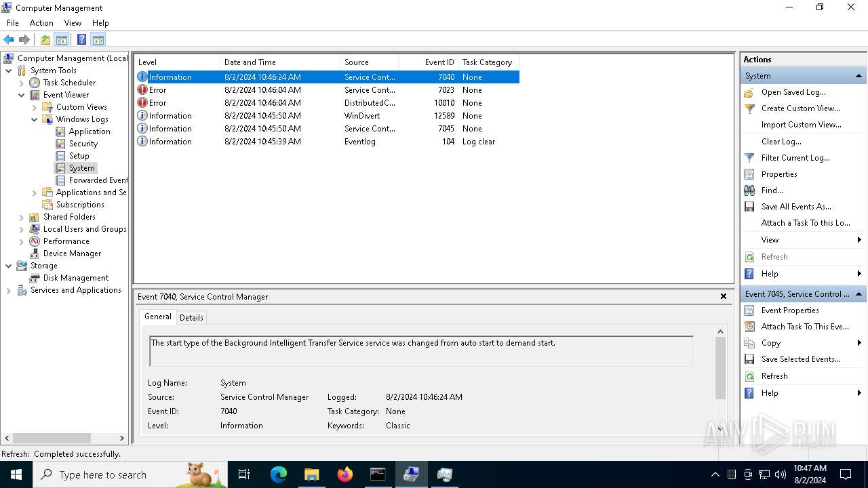Collapse the Windows Logs tree node
This screenshot has width=868, height=488.
click(34, 119)
